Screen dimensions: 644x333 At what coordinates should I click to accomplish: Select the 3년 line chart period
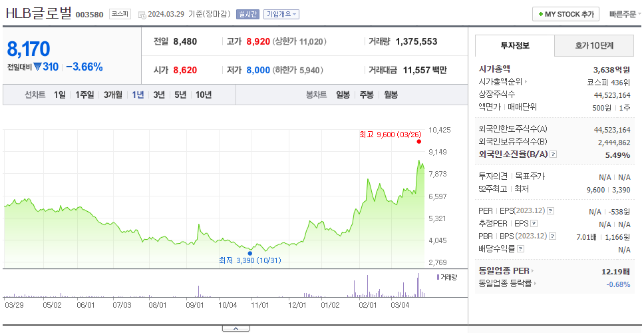pyautogui.click(x=159, y=95)
